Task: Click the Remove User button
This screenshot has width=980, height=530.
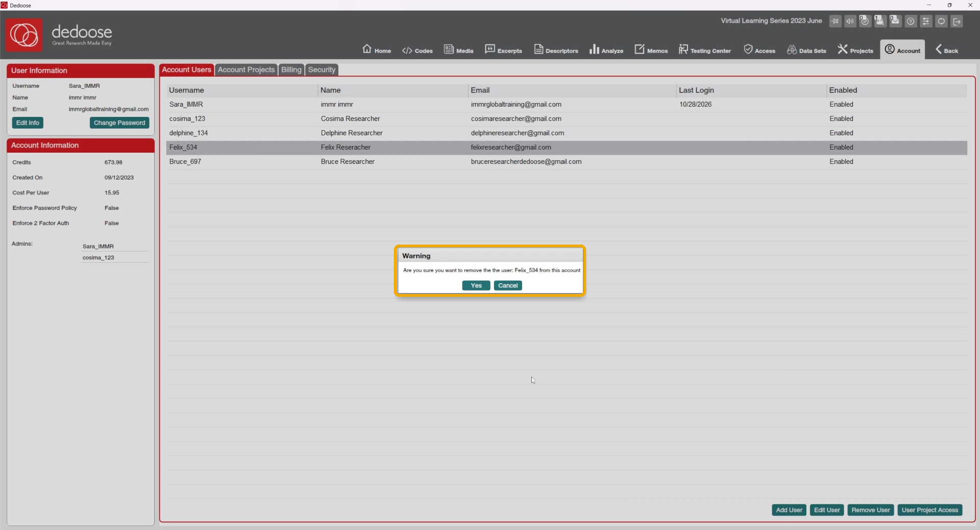Action: pos(871,510)
